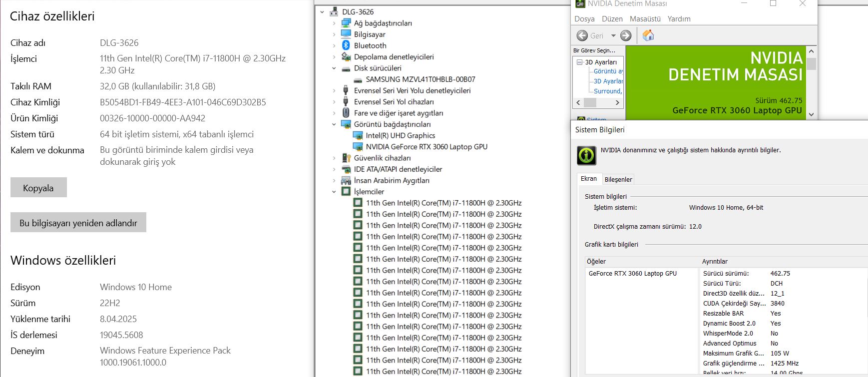Screen dimensions: 868x377
Task: Open the Surround link in task tree
Action: (608, 91)
